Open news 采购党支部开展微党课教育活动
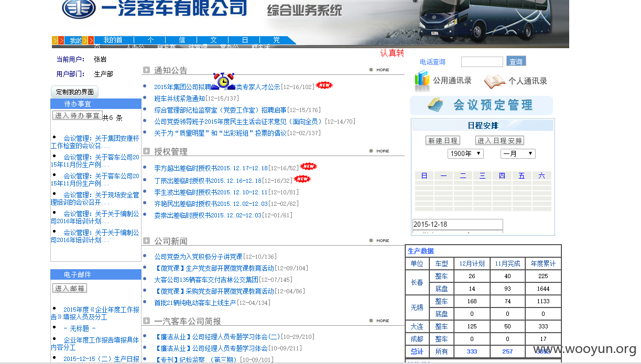Screen dimensions: 641x364 [214, 291]
